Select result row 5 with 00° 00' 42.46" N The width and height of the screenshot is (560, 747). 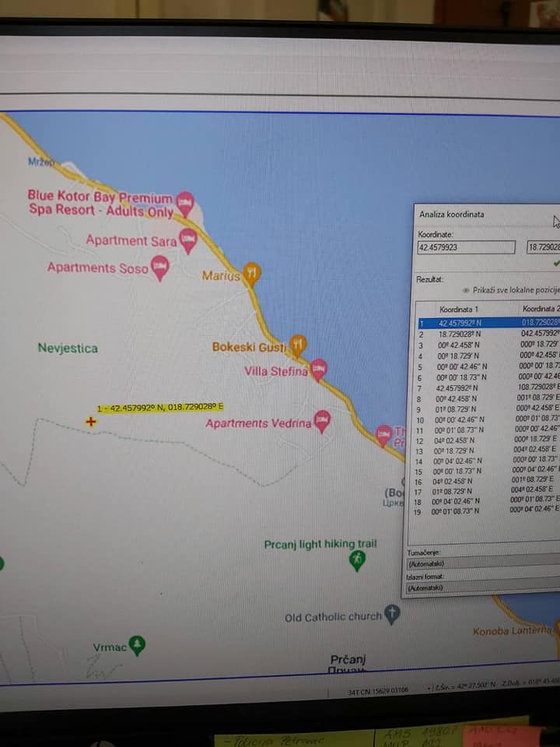(488, 366)
